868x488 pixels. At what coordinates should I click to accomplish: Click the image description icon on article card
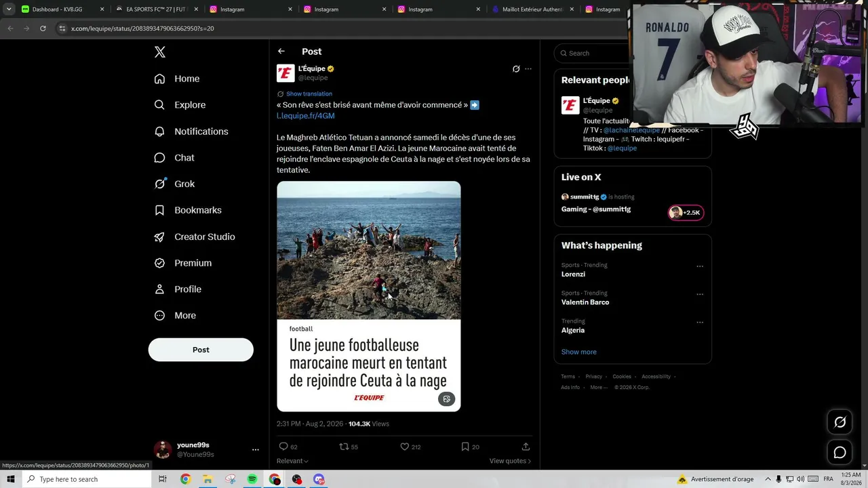point(446,399)
